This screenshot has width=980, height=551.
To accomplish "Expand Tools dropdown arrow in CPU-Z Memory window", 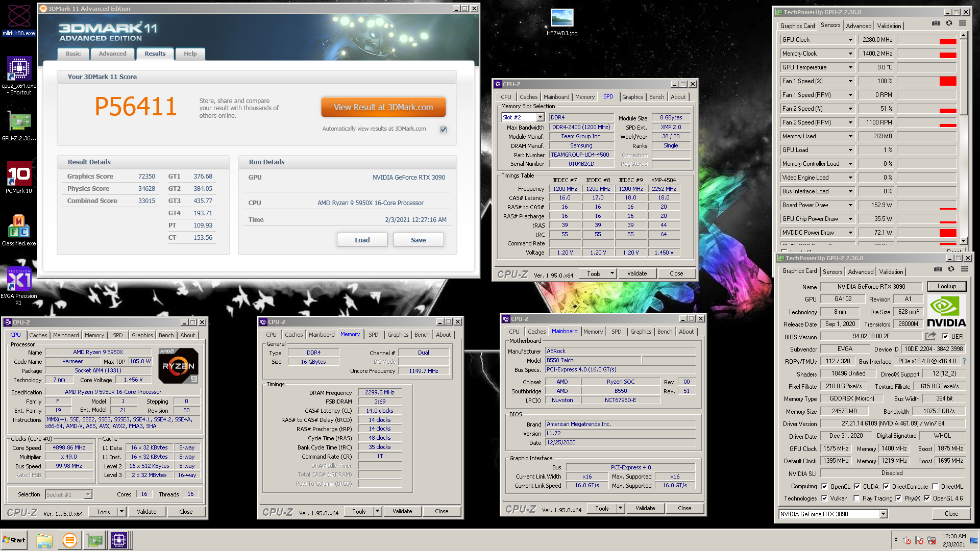I will point(377,511).
